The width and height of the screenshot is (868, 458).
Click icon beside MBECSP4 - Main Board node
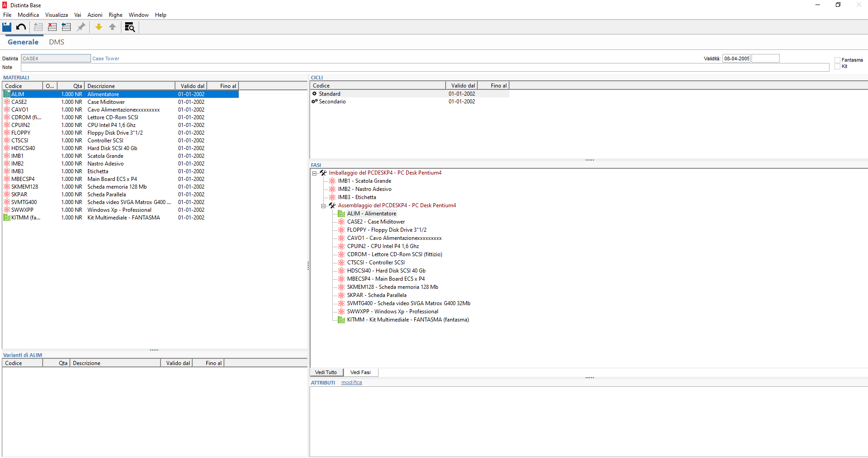(341, 279)
